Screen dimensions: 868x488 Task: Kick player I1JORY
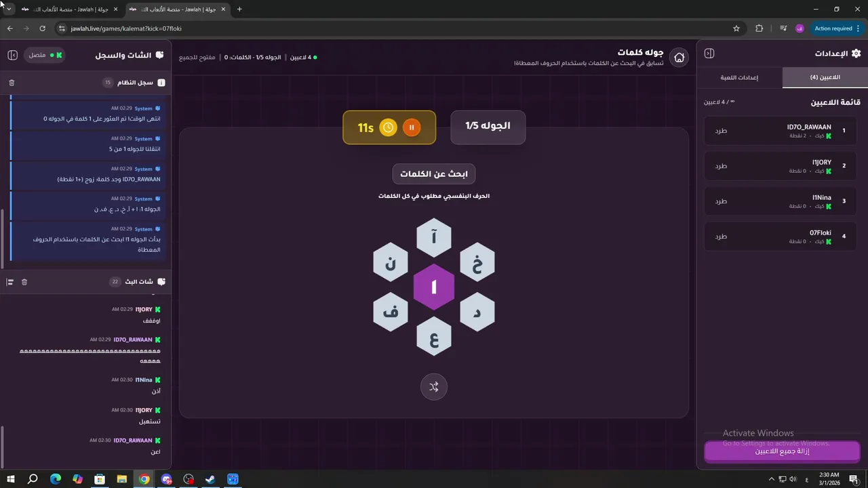721,166
